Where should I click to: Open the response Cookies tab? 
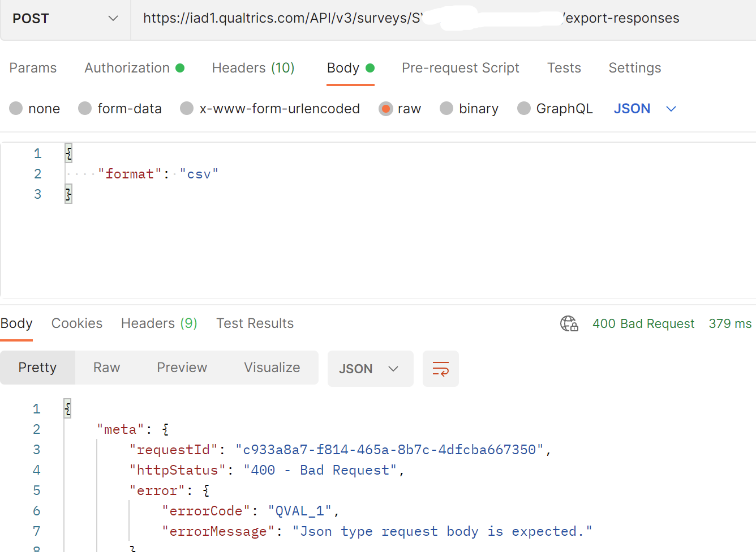[x=77, y=323]
